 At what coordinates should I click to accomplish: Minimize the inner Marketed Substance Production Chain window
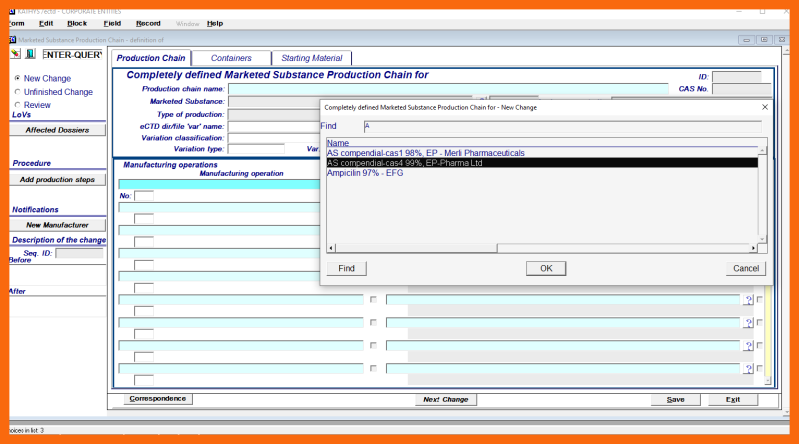tap(747, 40)
